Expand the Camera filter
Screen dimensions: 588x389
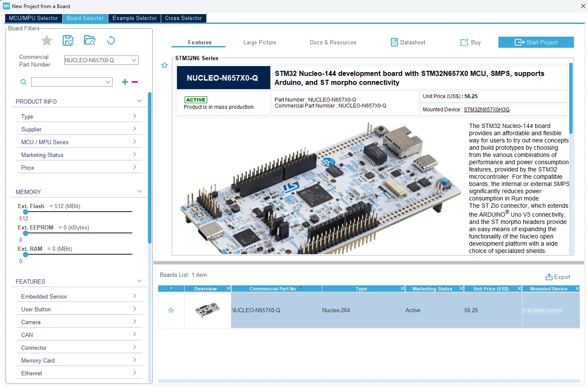(135, 322)
